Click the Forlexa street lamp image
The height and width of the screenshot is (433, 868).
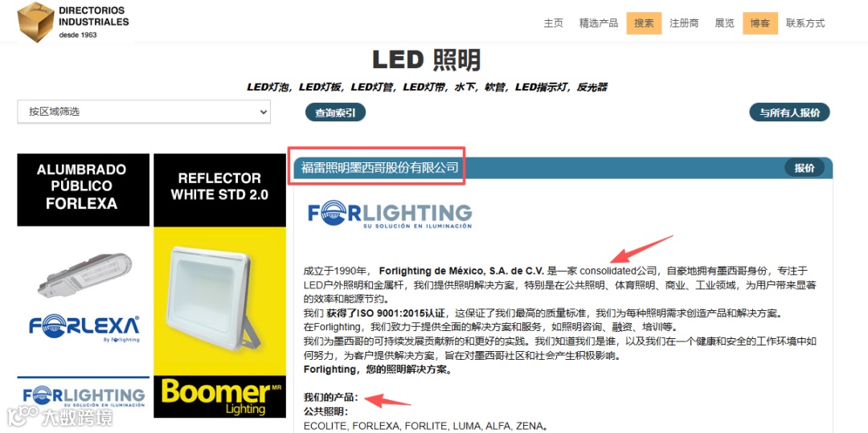pos(84,274)
